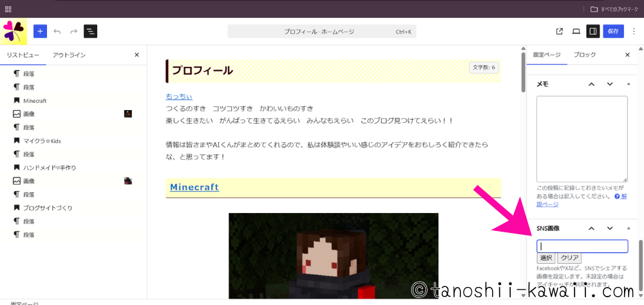Open the browser apps grid icon
Viewport: 644px width, 305px height.
(x=8, y=9)
